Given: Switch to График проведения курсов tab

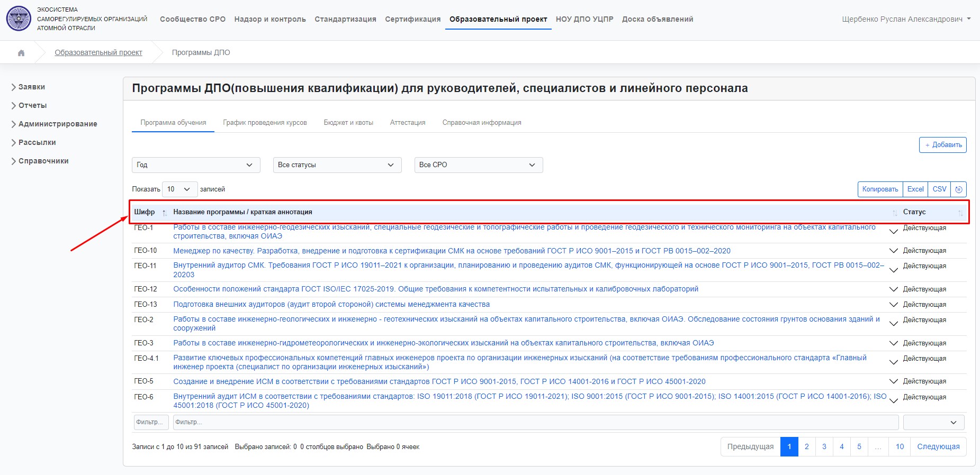Looking at the screenshot, I should (x=265, y=123).
